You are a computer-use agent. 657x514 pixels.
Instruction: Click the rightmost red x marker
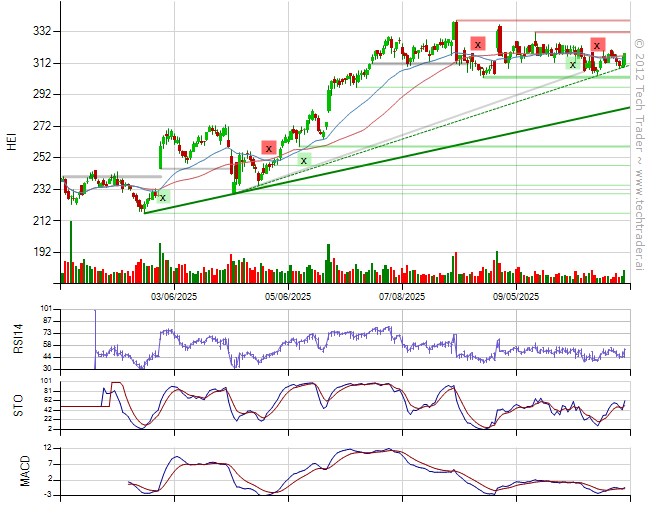pos(597,45)
